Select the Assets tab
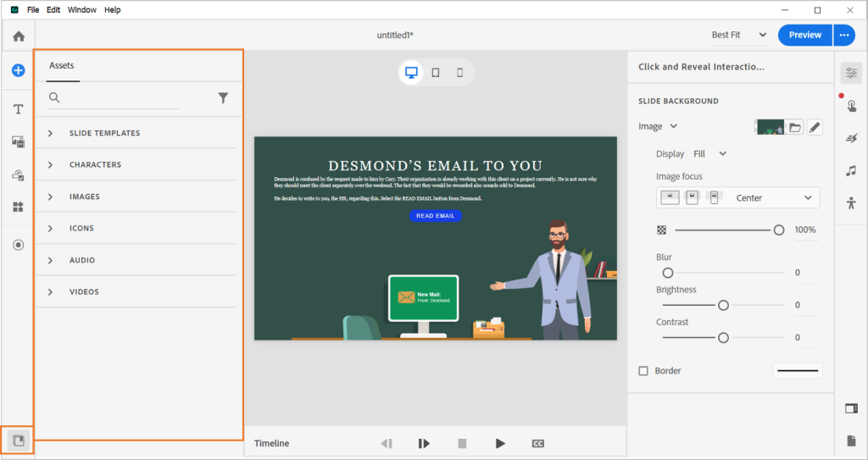868x460 pixels. click(61, 66)
